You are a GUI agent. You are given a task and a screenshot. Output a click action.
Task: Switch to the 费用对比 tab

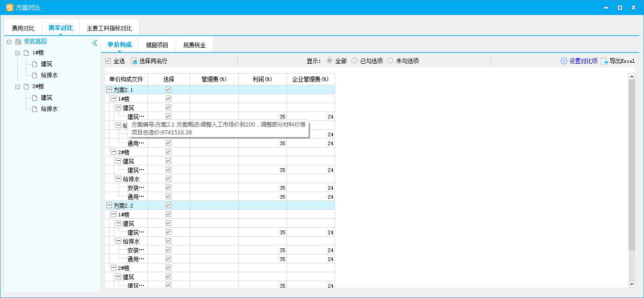tap(23, 29)
